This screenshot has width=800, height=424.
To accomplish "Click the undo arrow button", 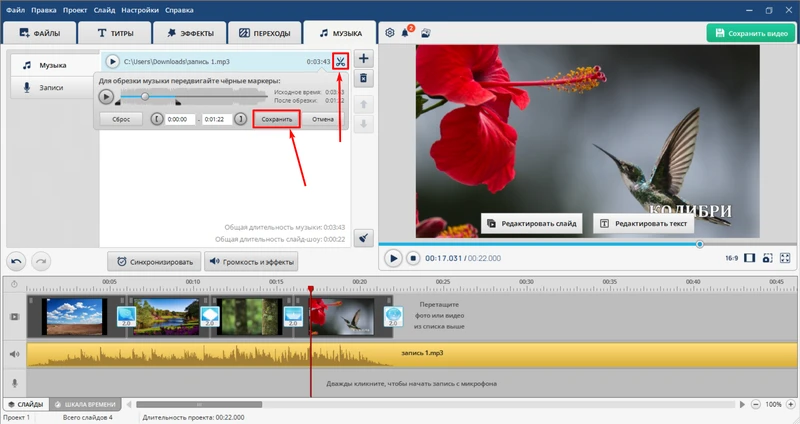I will 17,261.
